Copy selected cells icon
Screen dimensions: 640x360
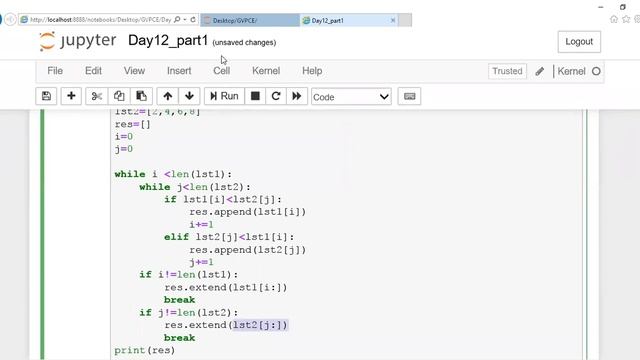(119, 96)
